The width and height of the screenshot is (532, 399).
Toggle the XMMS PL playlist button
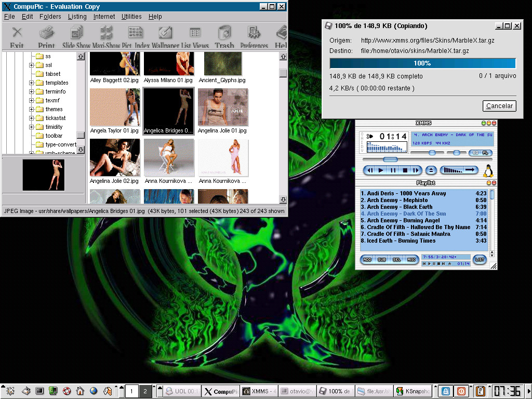point(486,153)
